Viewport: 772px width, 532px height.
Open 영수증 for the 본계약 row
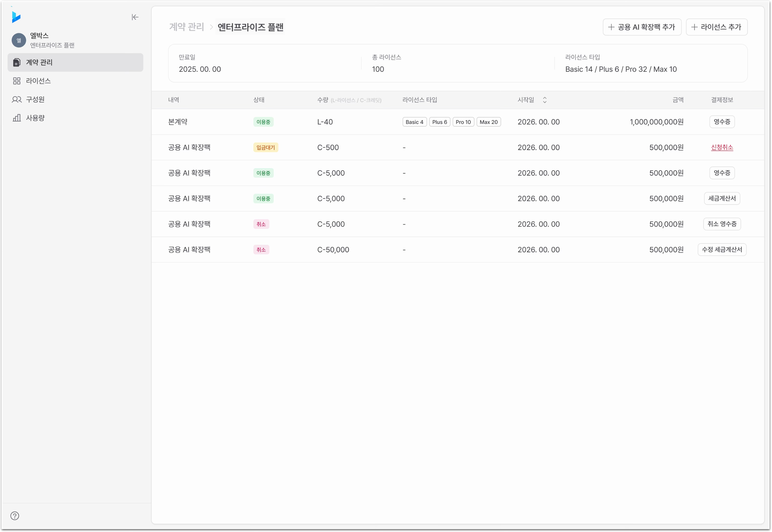(722, 122)
